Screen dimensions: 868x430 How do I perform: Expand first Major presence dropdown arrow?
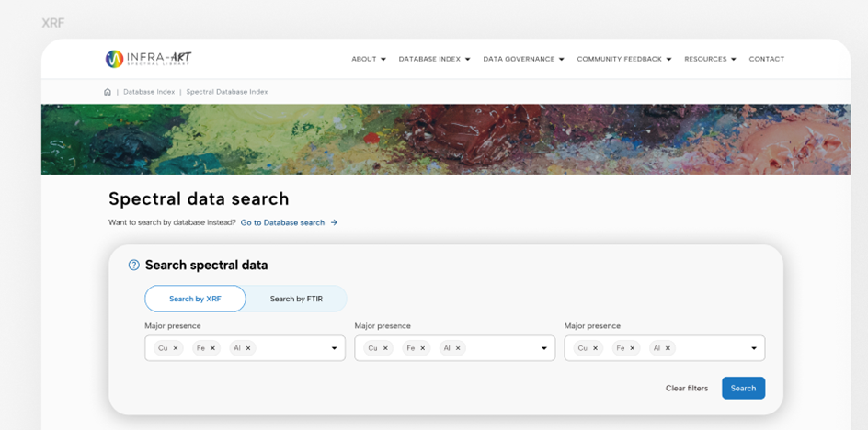[x=335, y=348]
